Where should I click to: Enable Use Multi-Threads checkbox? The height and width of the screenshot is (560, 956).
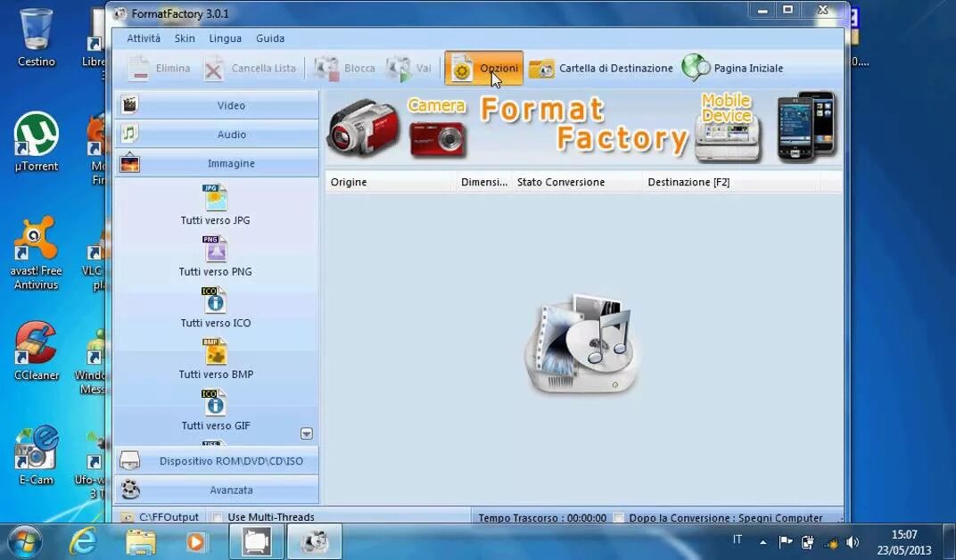pos(217,517)
